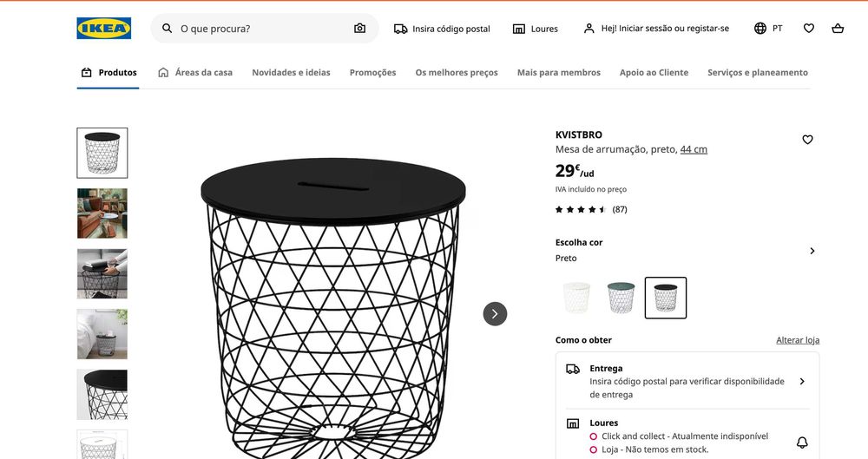Add KVISTBRO to favourites heart

point(807,140)
